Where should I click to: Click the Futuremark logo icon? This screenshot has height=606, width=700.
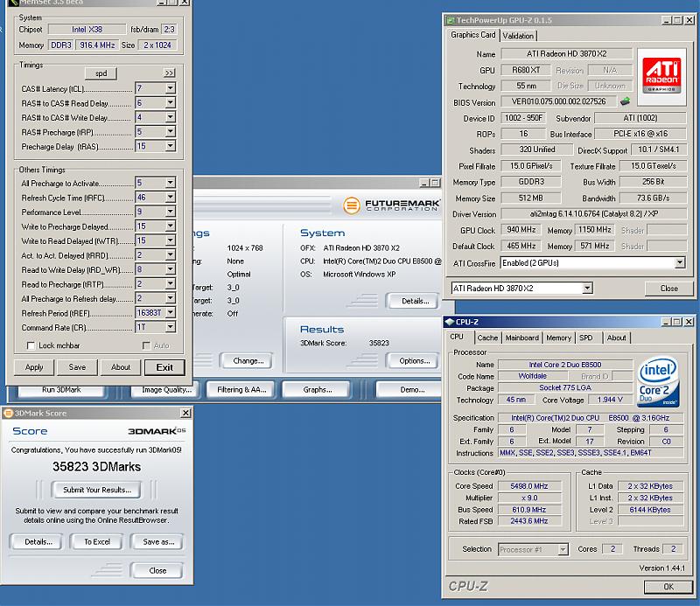[352, 205]
